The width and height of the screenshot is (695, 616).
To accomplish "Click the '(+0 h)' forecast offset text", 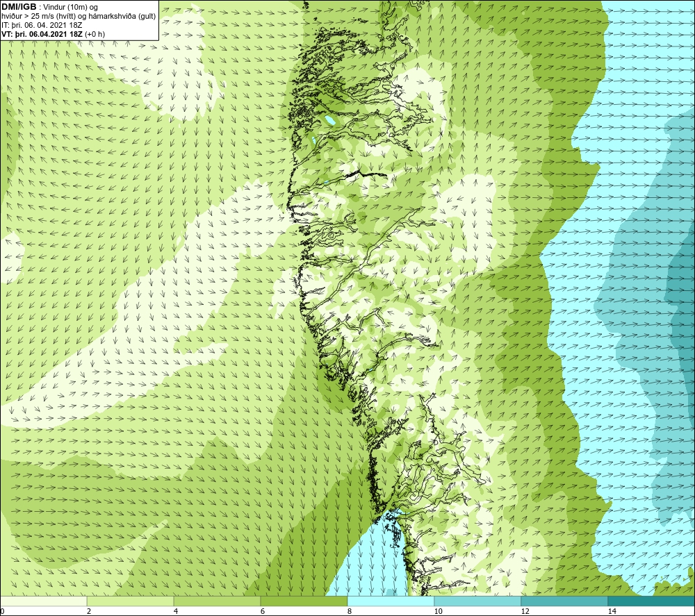I will point(95,34).
